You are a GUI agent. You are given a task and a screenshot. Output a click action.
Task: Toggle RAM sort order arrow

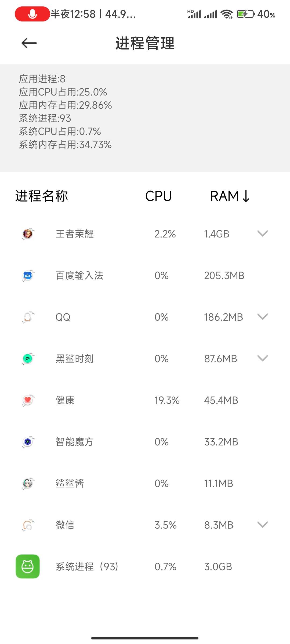tap(246, 196)
